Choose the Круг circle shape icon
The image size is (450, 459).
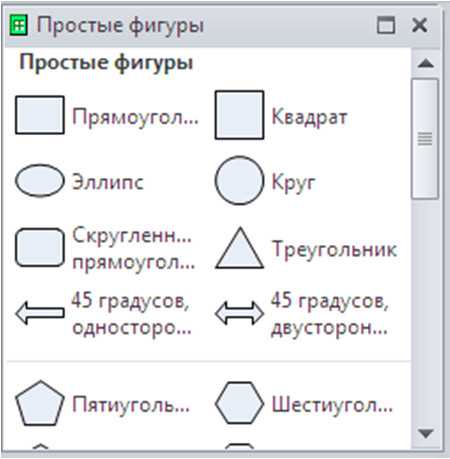tap(239, 180)
